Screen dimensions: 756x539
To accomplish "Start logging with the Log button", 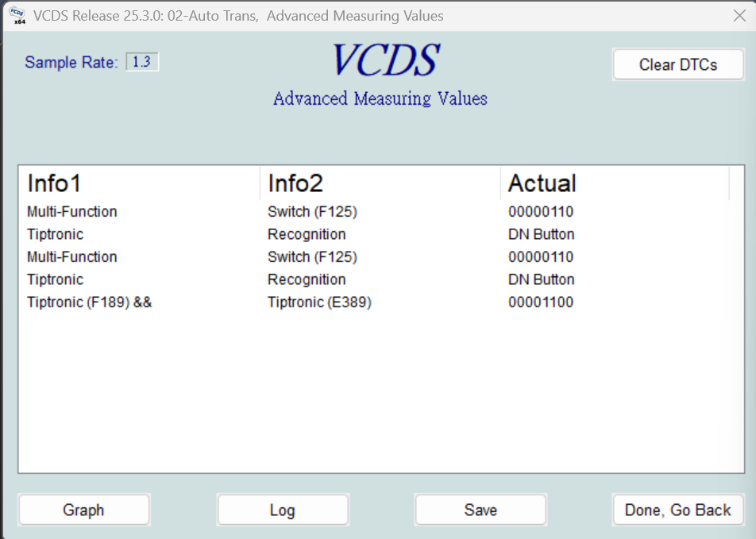I will pyautogui.click(x=283, y=510).
